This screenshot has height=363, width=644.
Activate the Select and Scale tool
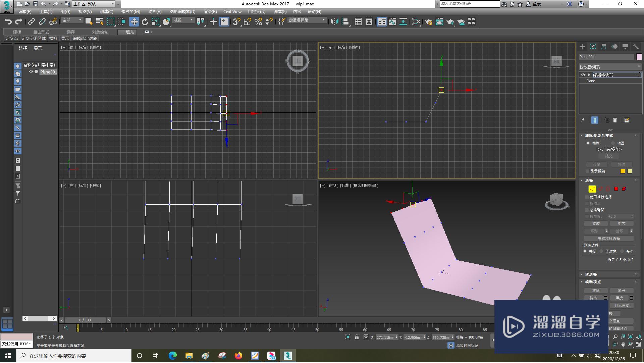click(x=156, y=22)
